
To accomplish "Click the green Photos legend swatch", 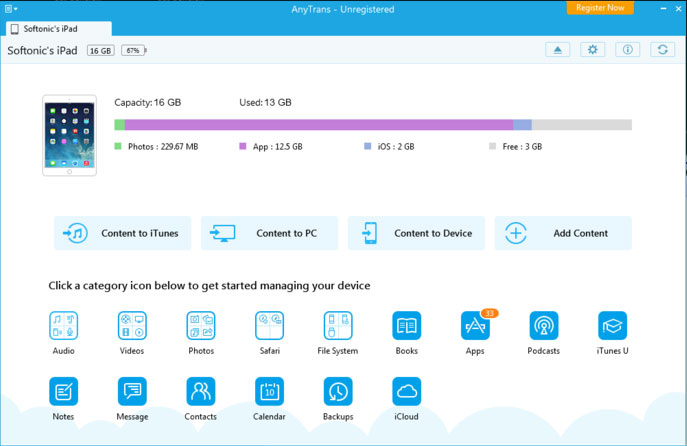I will pos(118,146).
